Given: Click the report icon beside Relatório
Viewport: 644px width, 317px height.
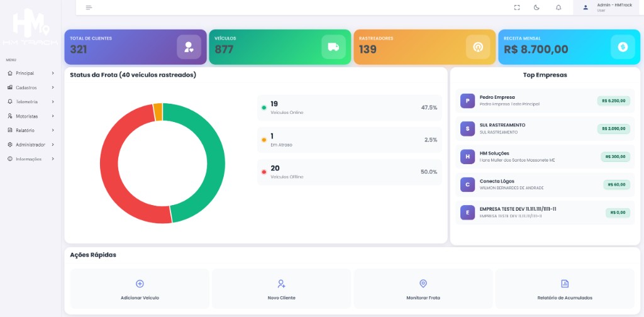Looking at the screenshot, I should (10, 130).
